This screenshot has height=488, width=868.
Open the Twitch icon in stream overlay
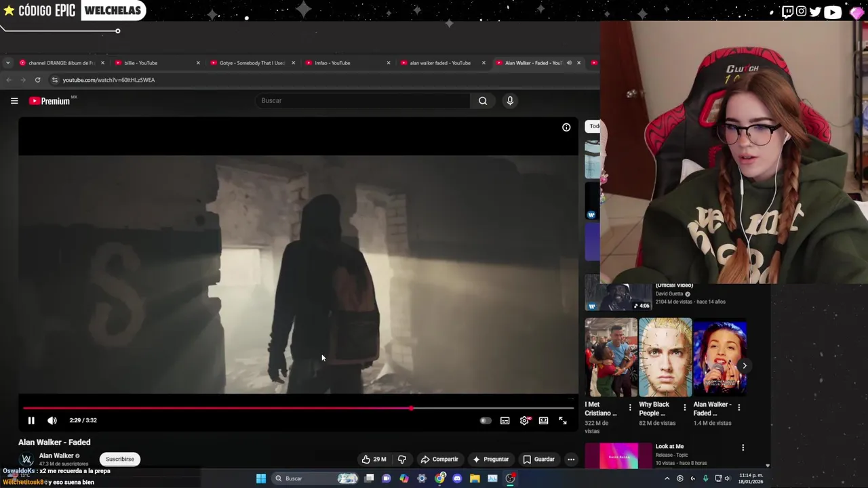pos(787,12)
